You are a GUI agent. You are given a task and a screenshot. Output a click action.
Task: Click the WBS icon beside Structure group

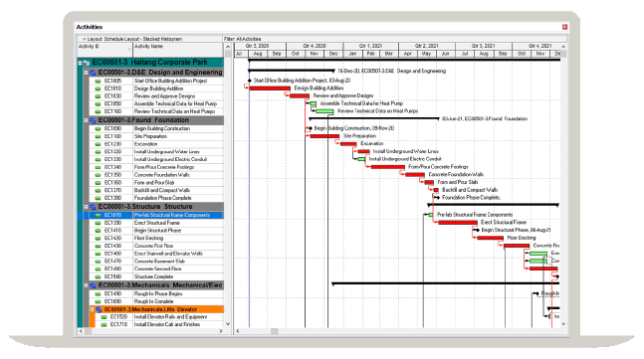click(x=93, y=207)
